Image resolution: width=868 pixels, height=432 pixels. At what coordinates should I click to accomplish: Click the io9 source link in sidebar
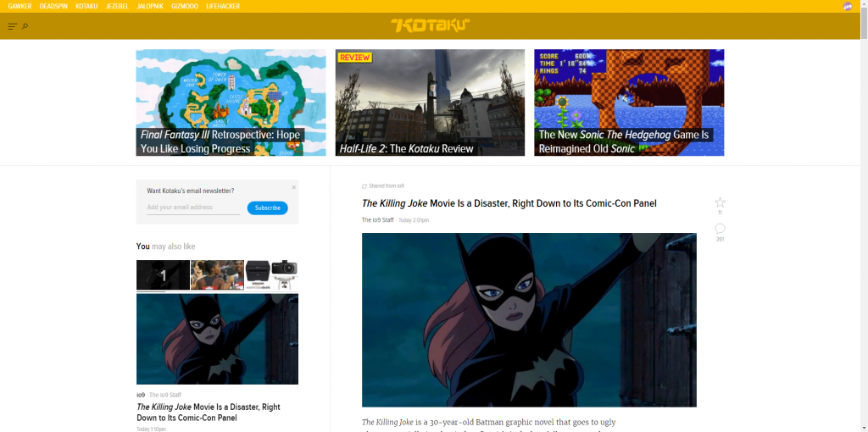(141, 395)
